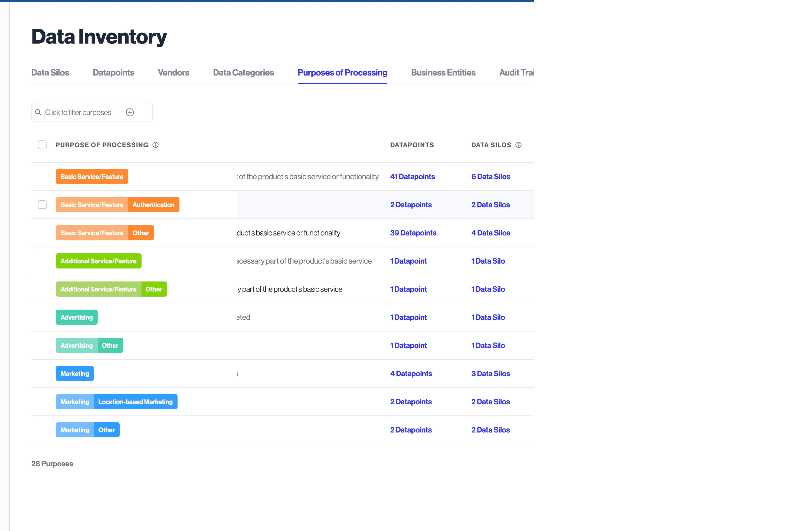Switch to the Data Silos tab

(50, 73)
